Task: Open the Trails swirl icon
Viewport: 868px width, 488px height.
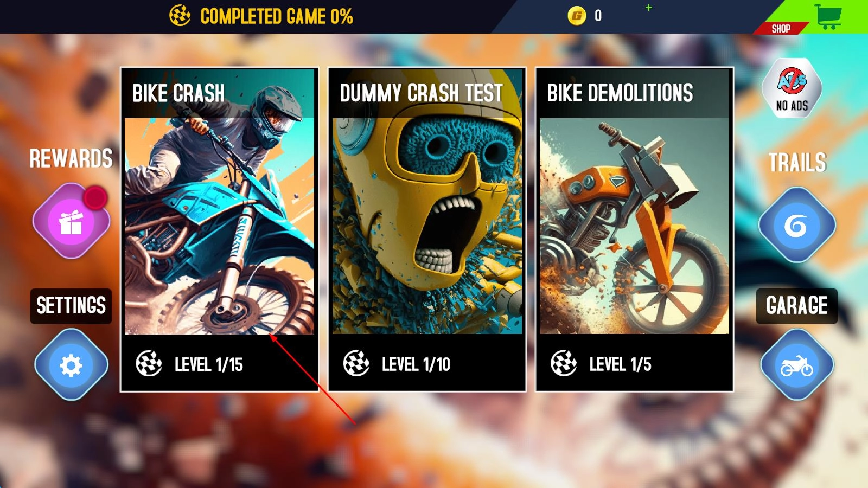Action: [x=796, y=225]
